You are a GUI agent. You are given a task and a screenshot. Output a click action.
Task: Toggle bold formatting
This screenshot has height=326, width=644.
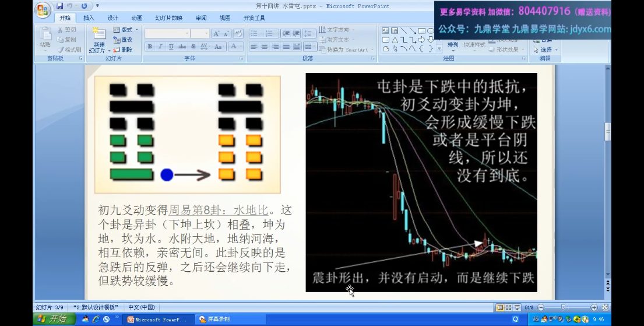[x=150, y=47]
